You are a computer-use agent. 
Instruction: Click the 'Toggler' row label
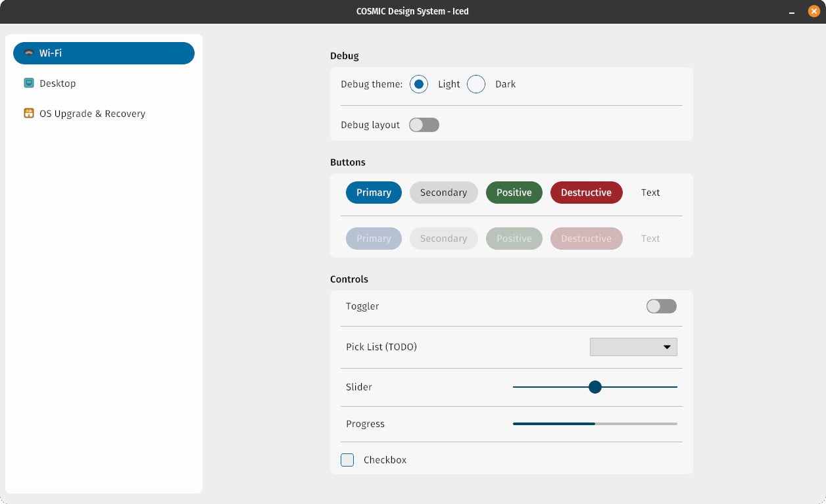pyautogui.click(x=362, y=306)
